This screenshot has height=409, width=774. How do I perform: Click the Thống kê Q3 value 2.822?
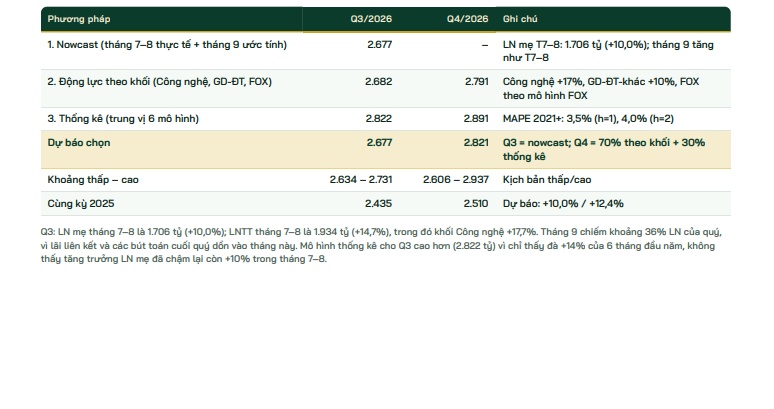tap(379, 119)
